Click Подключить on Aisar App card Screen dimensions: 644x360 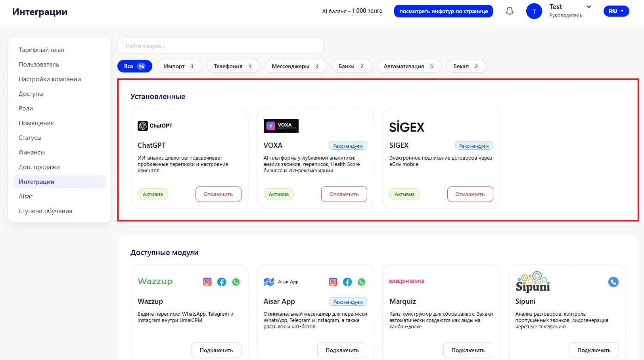342,350
